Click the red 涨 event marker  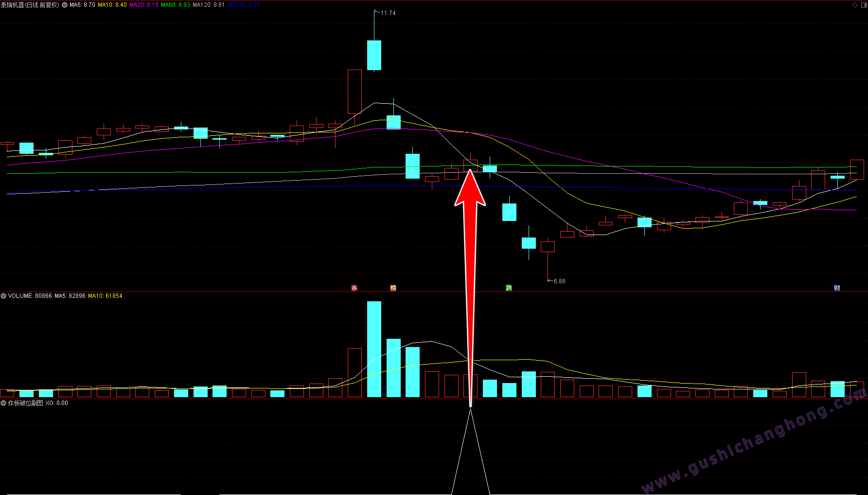pos(354,288)
